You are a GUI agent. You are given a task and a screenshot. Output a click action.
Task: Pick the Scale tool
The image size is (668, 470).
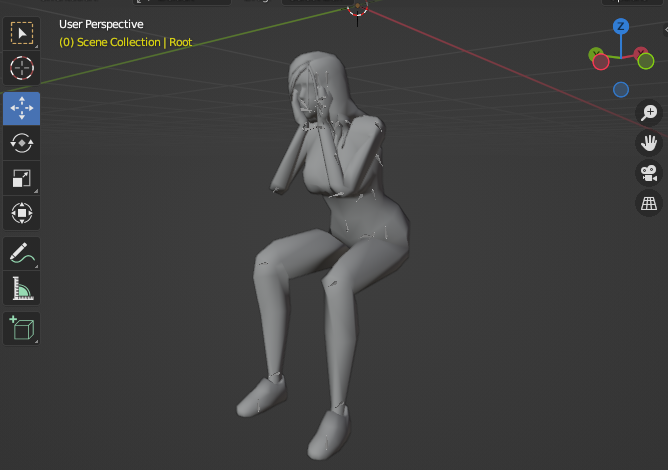click(x=22, y=178)
